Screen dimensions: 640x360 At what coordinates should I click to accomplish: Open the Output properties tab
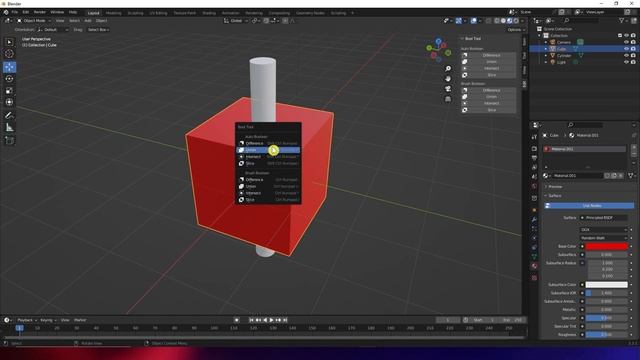(534, 158)
